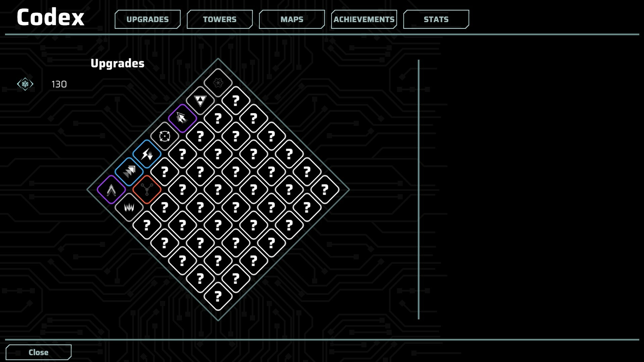Select the dimmed web-star upgrade tile
This screenshot has height=362, width=644.
coord(218,83)
